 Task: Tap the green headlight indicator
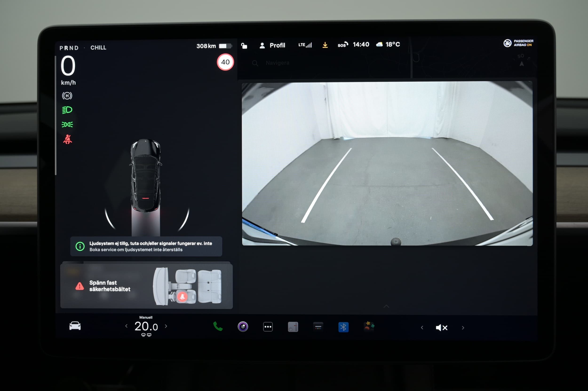(67, 110)
